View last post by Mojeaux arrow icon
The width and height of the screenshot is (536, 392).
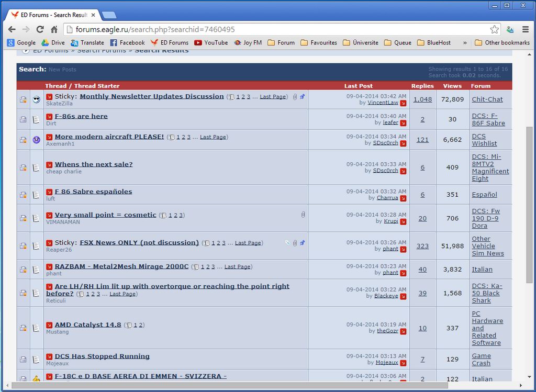pos(404,363)
